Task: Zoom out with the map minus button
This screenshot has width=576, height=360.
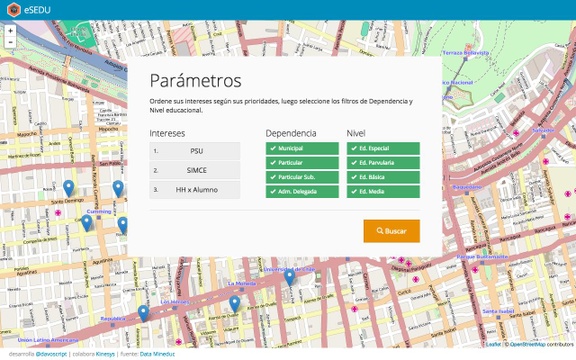Action: tap(10, 42)
